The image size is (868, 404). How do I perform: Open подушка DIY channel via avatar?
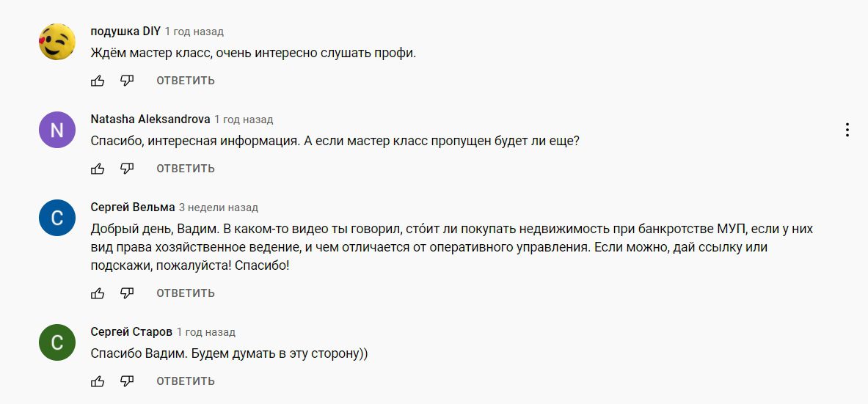(x=56, y=43)
